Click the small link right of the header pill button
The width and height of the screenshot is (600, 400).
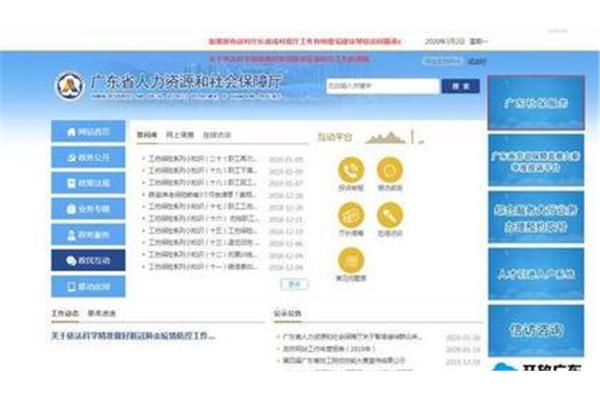477,61
